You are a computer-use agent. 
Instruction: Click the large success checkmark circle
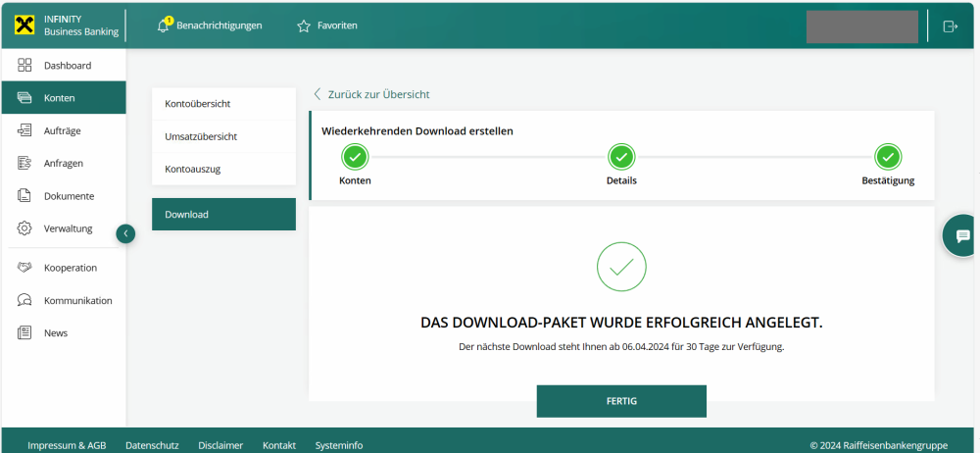point(621,267)
